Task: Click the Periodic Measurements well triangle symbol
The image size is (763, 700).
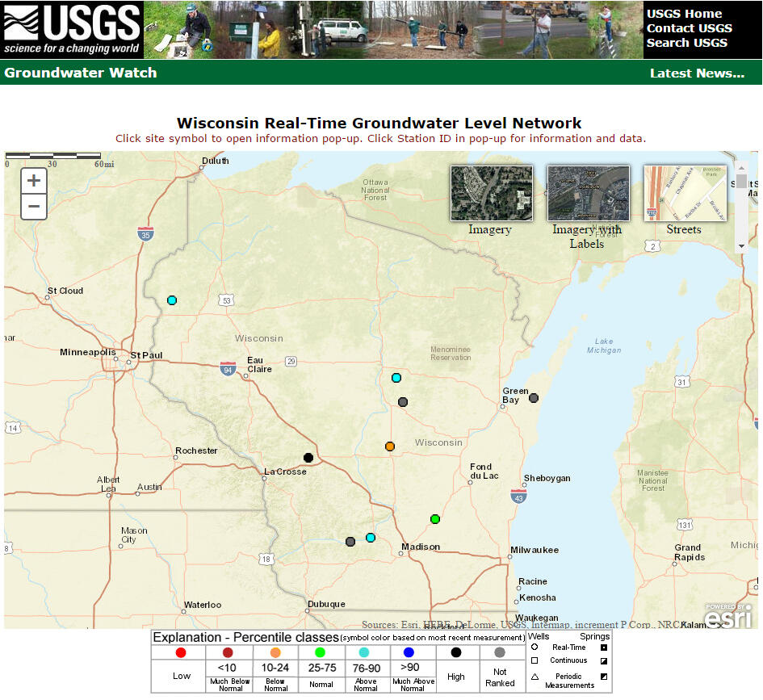Action: click(x=534, y=677)
